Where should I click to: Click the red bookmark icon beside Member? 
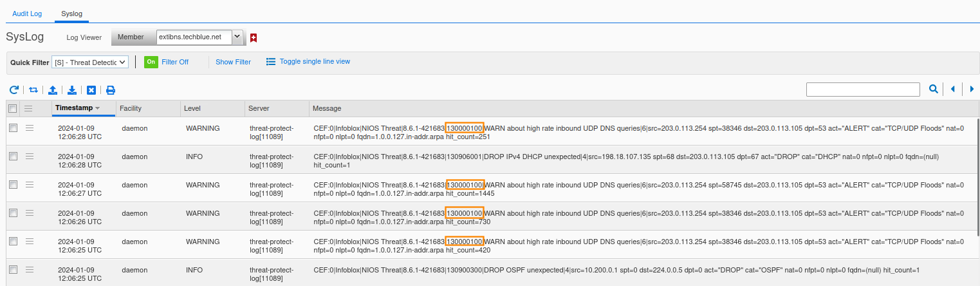coord(254,38)
